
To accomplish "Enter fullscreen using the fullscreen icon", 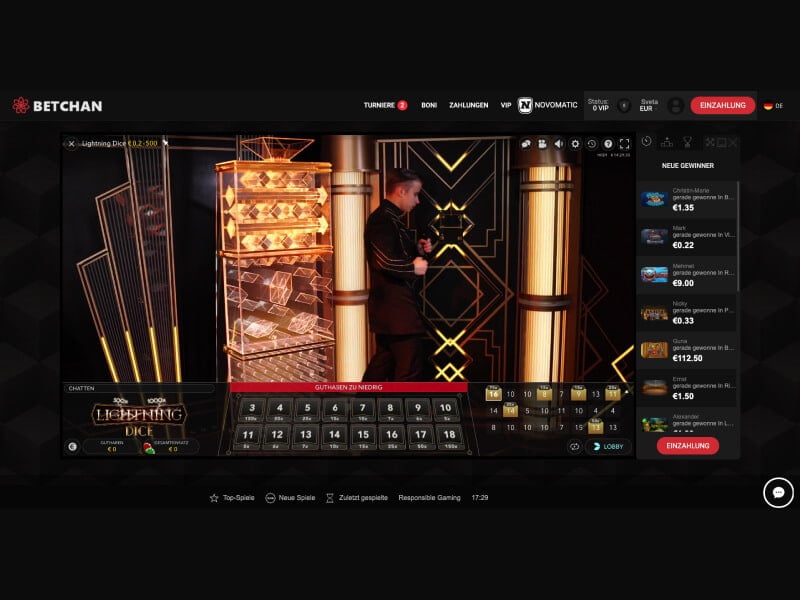I will point(626,144).
